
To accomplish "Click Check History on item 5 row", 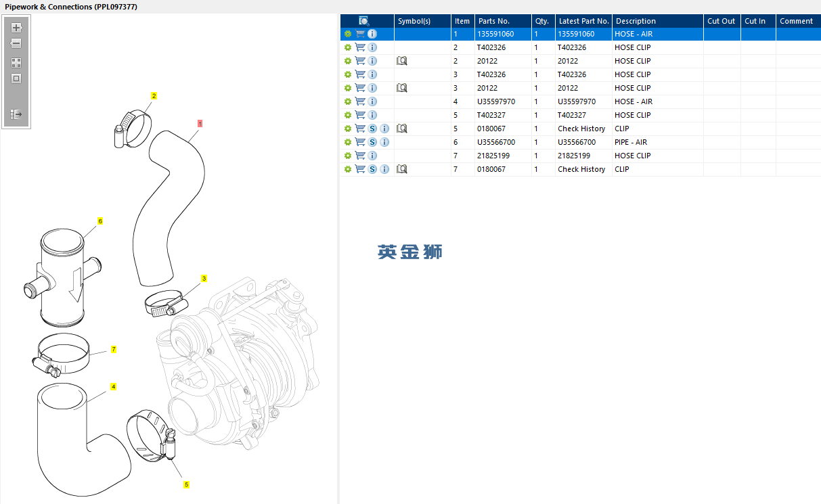I will coord(581,129).
